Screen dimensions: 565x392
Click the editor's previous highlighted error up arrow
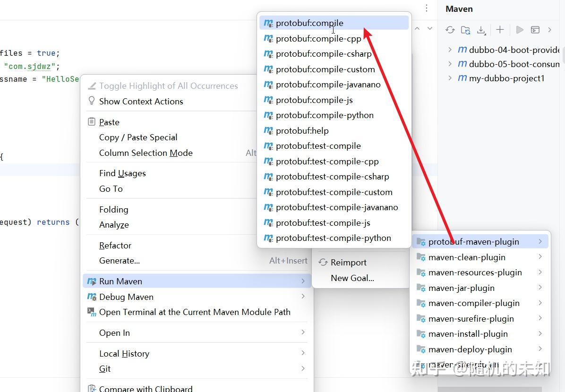click(417, 29)
